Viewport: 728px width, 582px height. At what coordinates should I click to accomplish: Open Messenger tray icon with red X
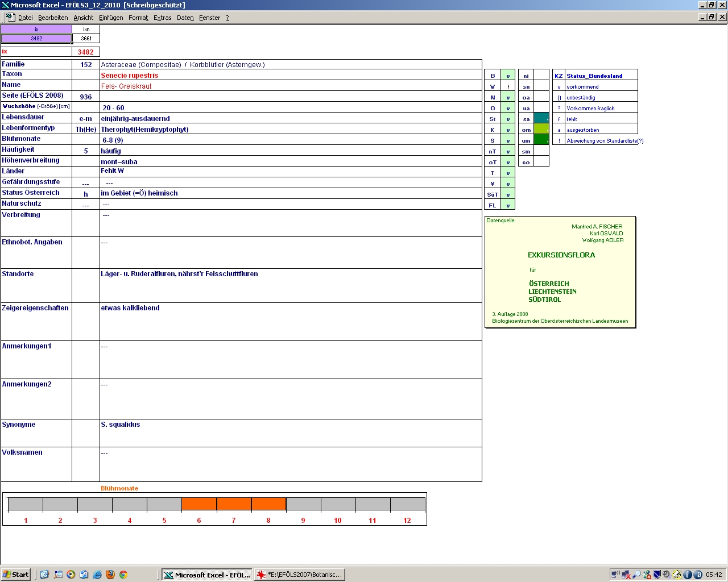coord(647,575)
